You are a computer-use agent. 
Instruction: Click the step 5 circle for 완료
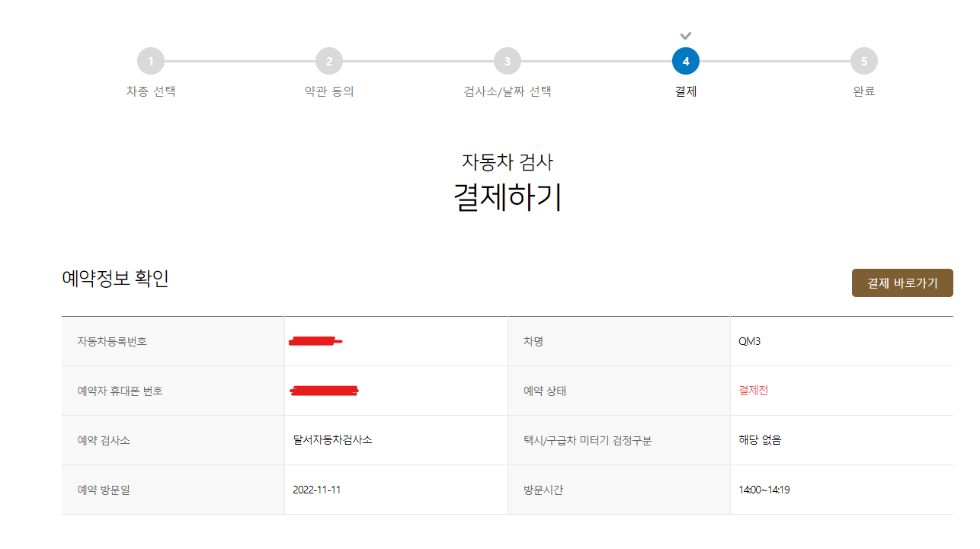point(863,61)
